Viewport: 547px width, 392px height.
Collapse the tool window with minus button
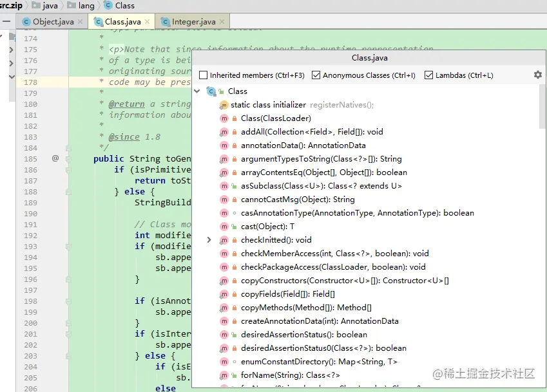pyautogui.click(x=6, y=22)
